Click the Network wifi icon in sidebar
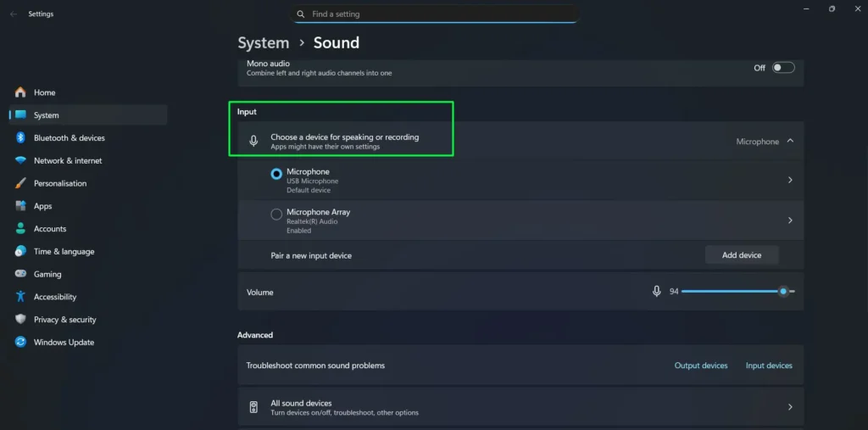Screen dimensions: 868x430 tap(20, 160)
